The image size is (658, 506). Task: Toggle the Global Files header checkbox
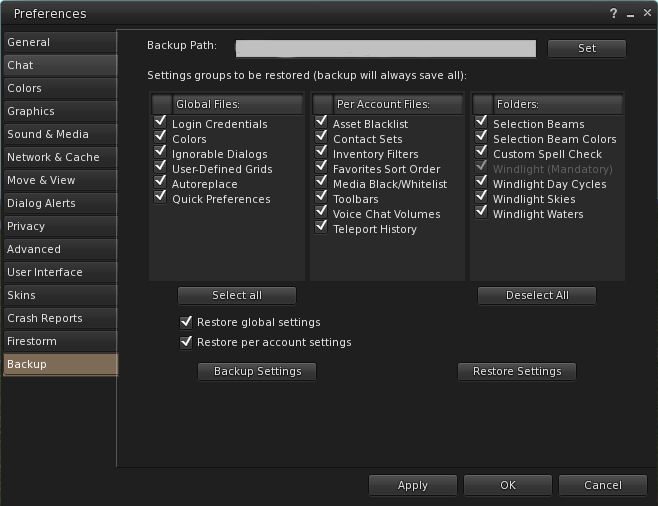point(161,104)
